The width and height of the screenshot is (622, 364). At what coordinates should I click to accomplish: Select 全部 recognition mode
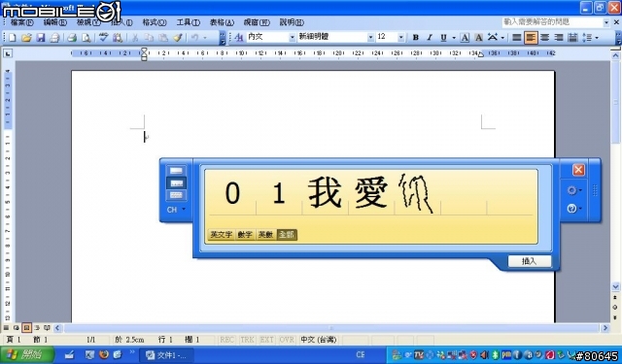point(287,235)
